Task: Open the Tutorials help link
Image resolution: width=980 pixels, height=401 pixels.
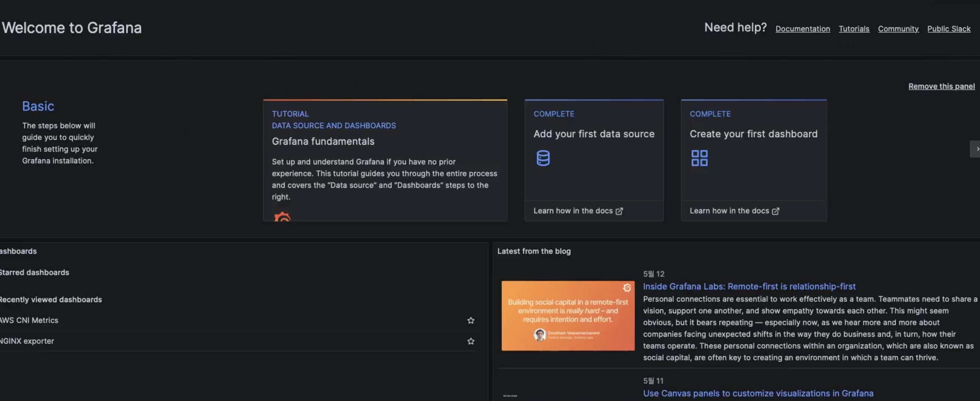Action: click(854, 29)
